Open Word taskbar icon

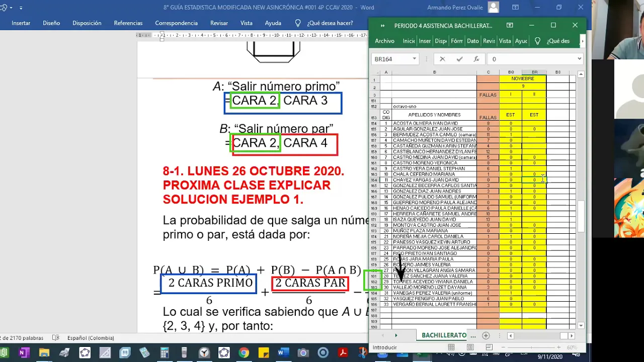tap(283, 353)
